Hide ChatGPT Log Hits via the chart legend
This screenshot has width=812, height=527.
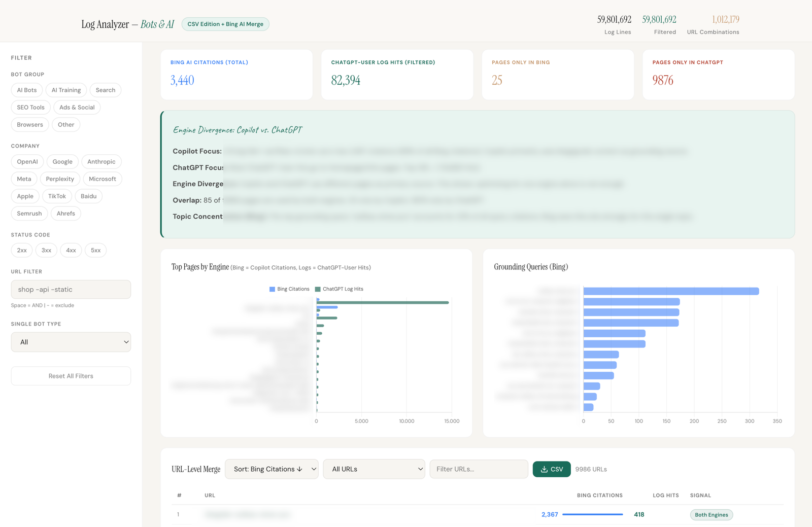pos(339,289)
